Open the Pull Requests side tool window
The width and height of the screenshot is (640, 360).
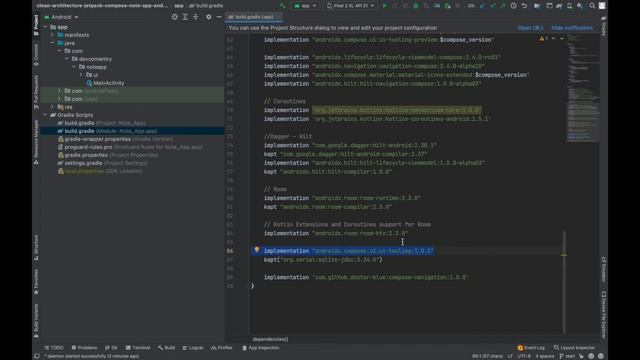pyautogui.click(x=36, y=92)
